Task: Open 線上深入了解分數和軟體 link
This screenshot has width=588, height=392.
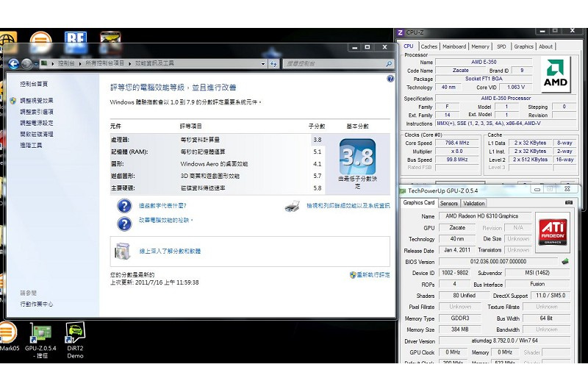Action: 170,251
